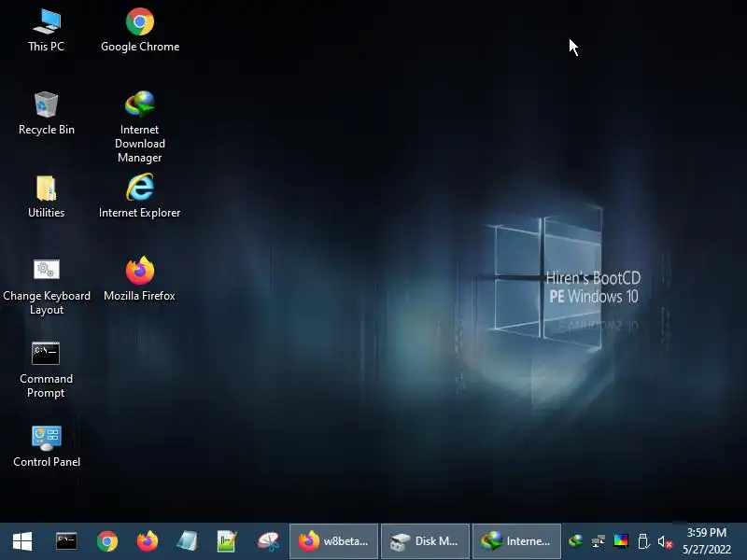
Task: Open the taskbar clock showing 3:59 PM
Action: 707,541
